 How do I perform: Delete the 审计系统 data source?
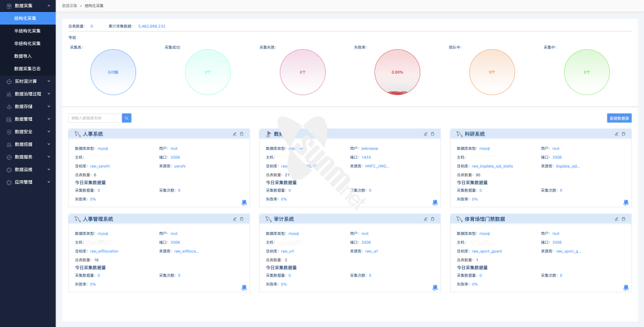click(432, 219)
